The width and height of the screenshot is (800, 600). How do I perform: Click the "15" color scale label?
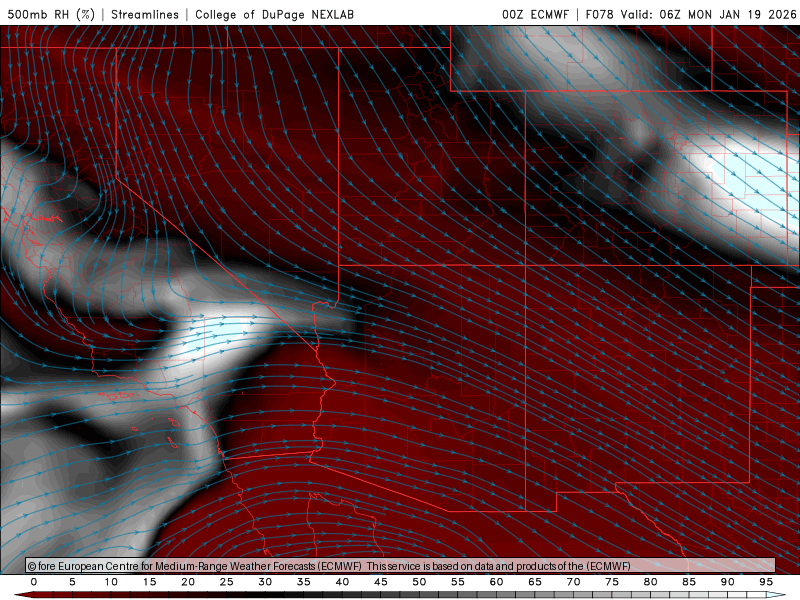click(149, 582)
